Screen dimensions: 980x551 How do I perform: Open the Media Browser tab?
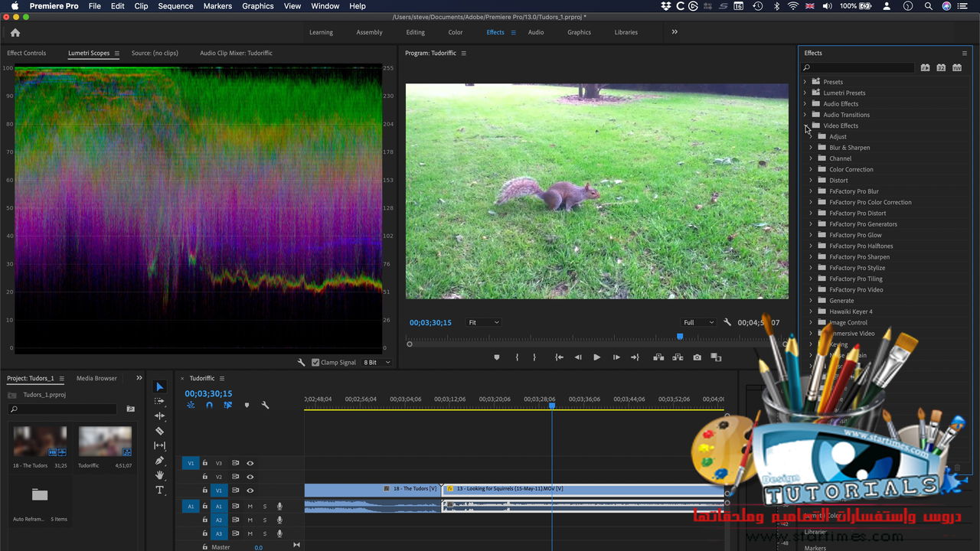pos(96,378)
